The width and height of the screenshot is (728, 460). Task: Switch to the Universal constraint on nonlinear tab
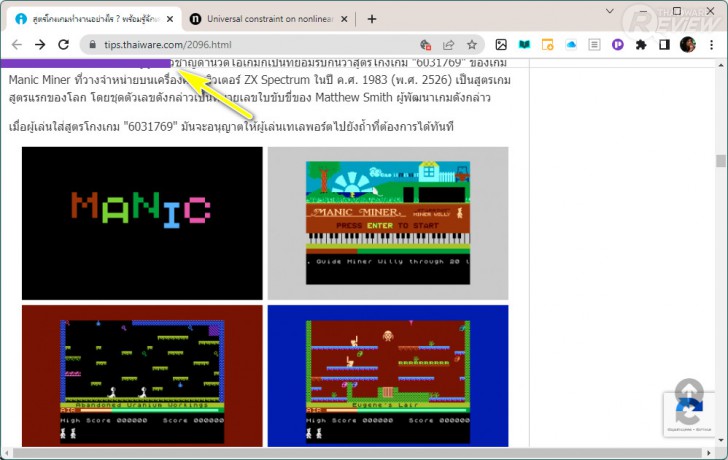[267, 19]
